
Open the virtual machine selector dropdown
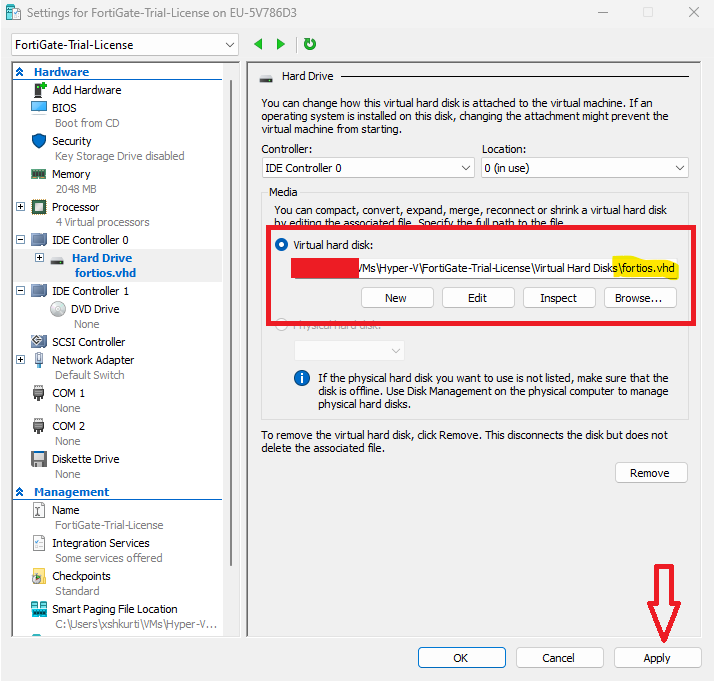[x=124, y=45]
